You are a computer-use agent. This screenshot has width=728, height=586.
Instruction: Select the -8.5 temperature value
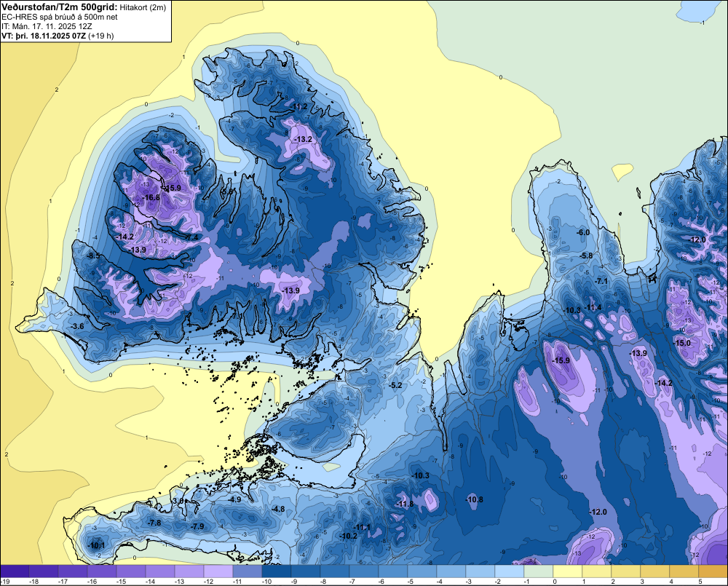(93, 256)
